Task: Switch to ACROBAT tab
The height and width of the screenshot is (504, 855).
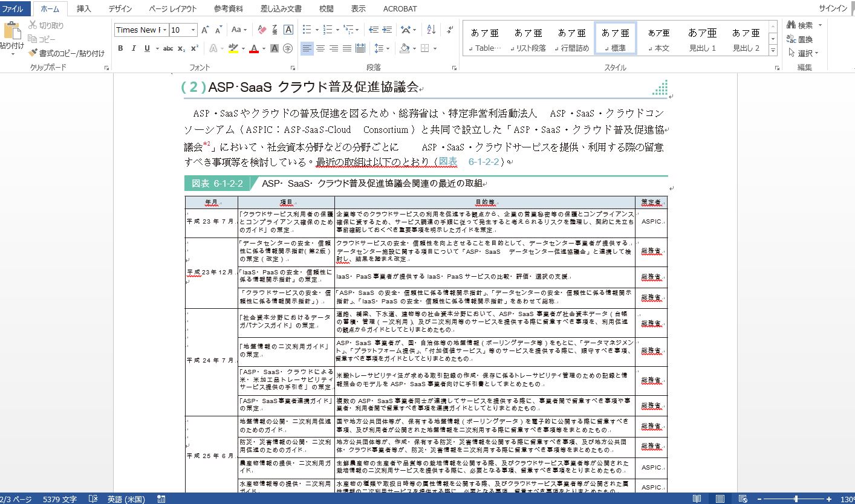Action: point(400,8)
